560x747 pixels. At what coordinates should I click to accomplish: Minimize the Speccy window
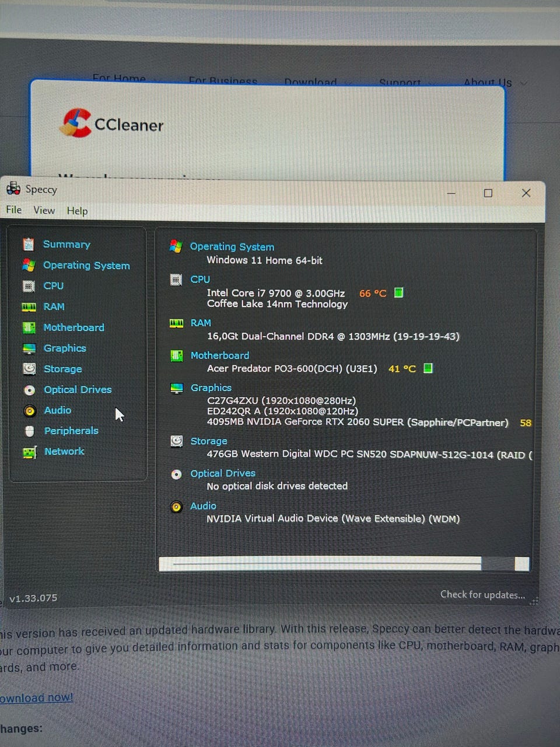point(451,193)
